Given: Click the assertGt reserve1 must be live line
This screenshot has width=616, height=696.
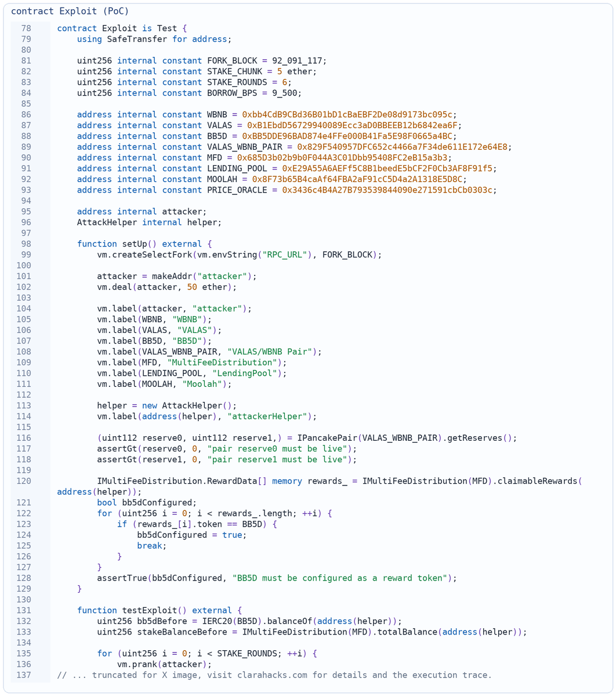Looking at the screenshot, I should coord(227,459).
